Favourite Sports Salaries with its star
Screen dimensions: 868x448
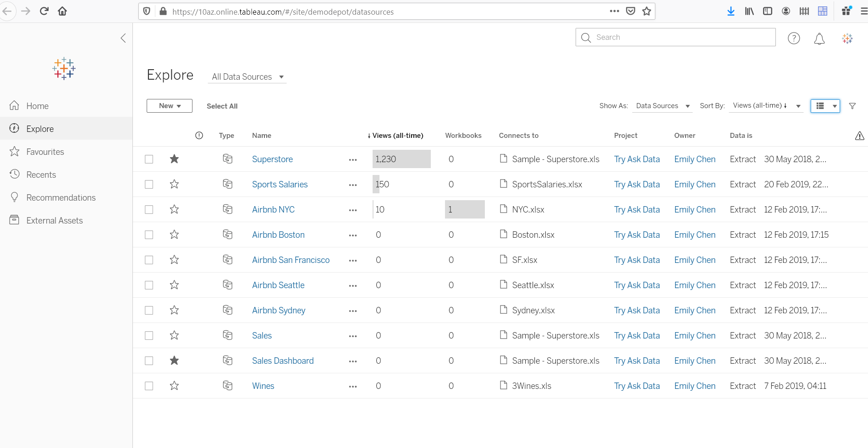174,184
